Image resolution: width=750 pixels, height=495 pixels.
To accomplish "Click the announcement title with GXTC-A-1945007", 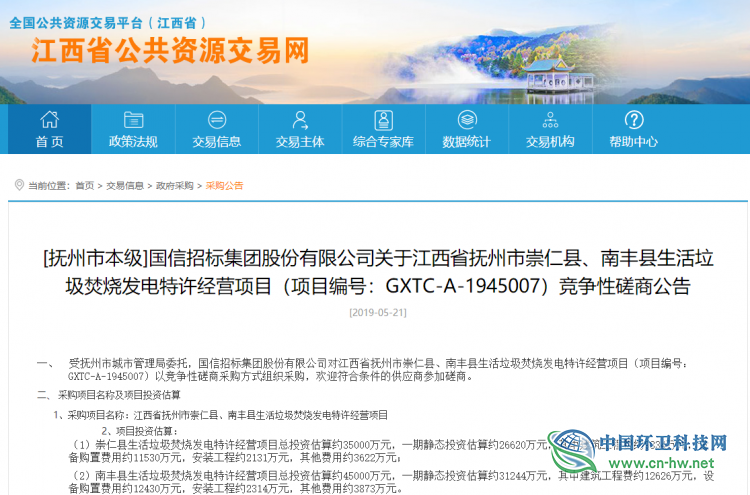I will (378, 272).
